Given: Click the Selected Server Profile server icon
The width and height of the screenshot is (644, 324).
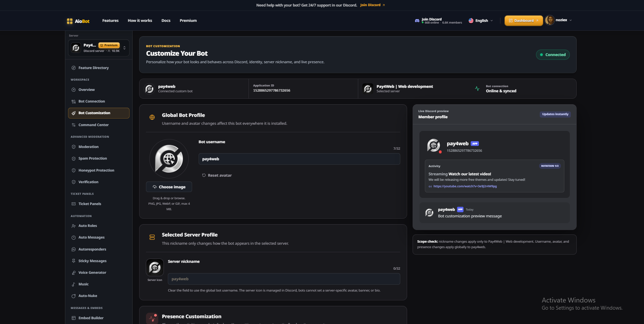Looking at the screenshot, I should [152, 237].
